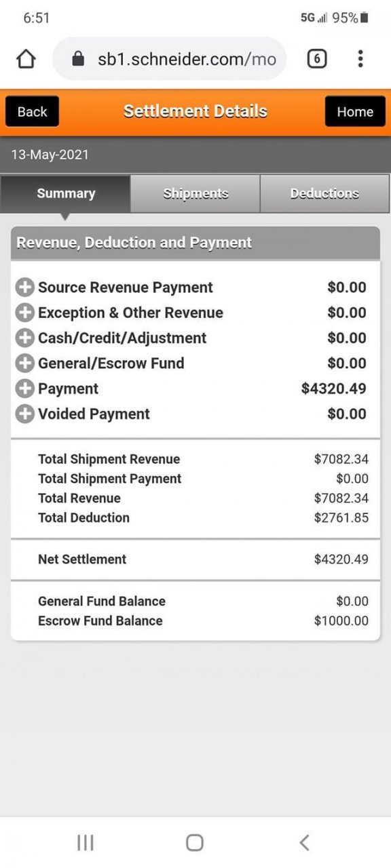This screenshot has height=868, width=391.
Task: Tap the padlock site security icon
Action: [79, 59]
